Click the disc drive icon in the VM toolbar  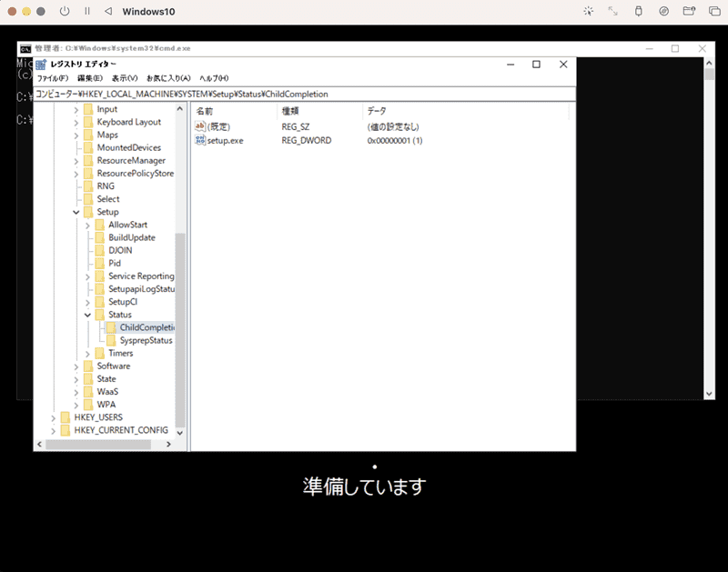pyautogui.click(x=664, y=11)
